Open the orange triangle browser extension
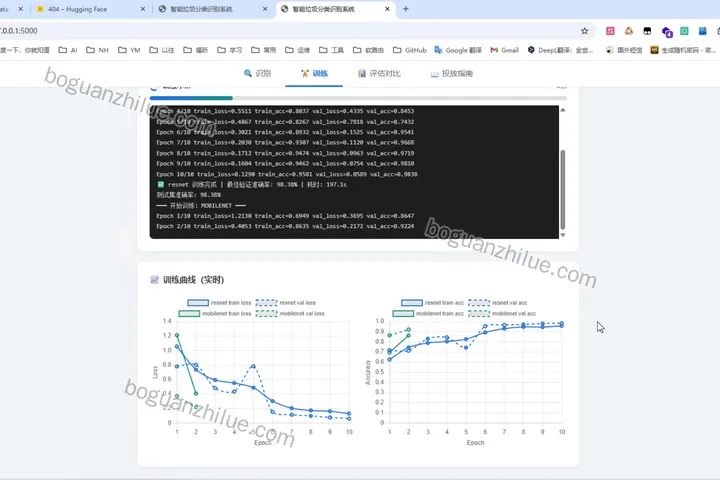Screen dimensions: 720x480 (629, 31)
